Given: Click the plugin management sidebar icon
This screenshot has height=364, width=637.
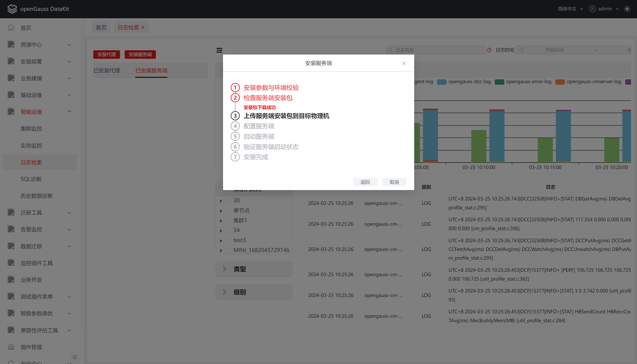Looking at the screenshot, I should (11, 347).
